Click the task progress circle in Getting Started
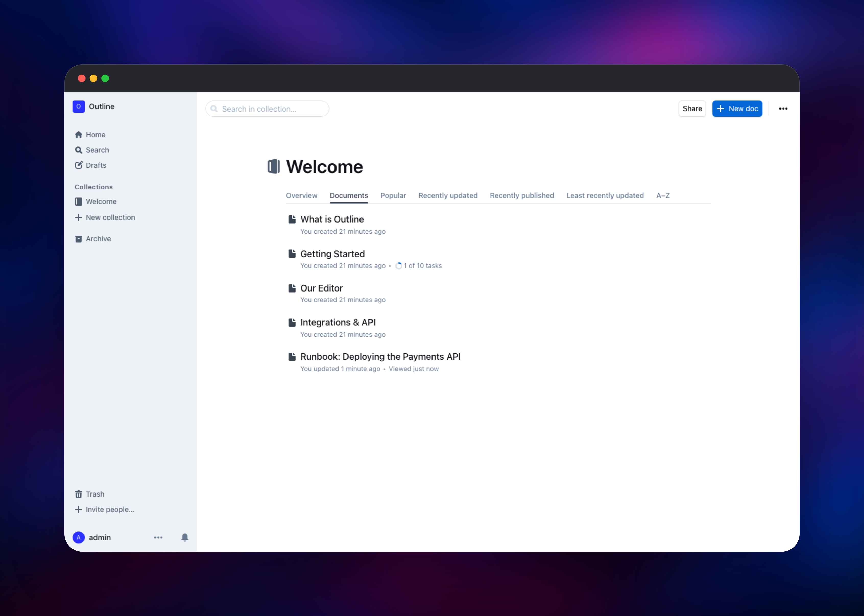The height and width of the screenshot is (616, 864). pyautogui.click(x=399, y=266)
